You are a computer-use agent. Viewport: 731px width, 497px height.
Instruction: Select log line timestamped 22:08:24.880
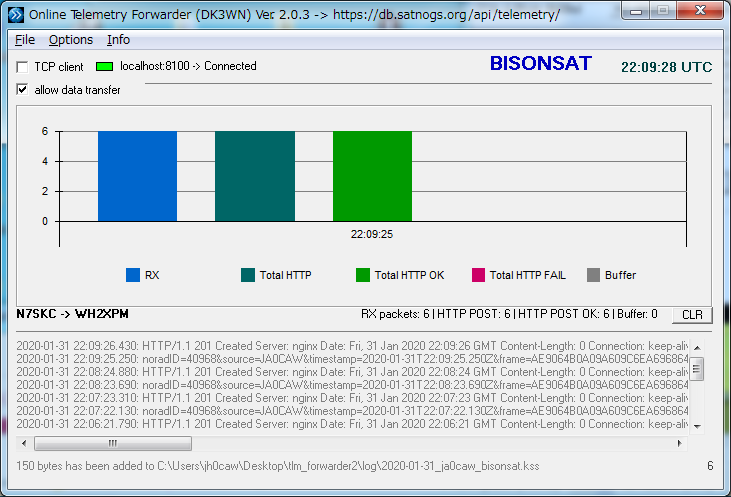(352, 372)
